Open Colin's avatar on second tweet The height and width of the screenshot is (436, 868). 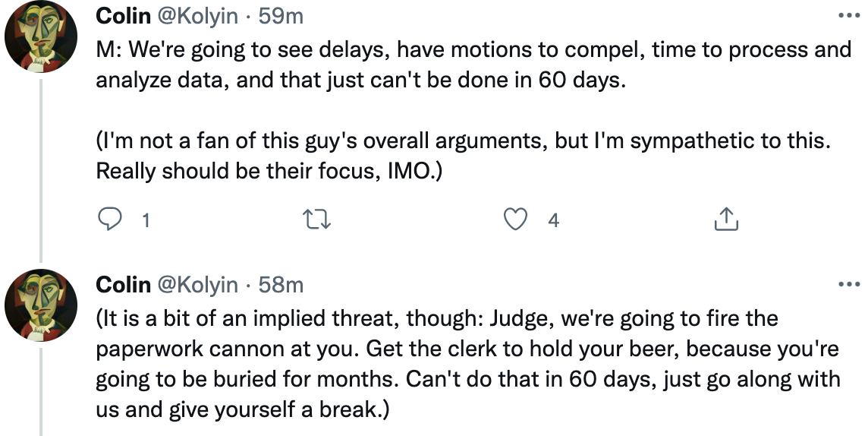41,305
